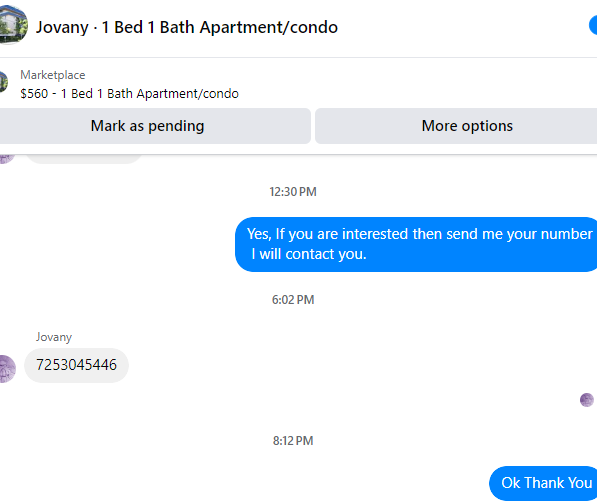The image size is (597, 503).
Task: Click the Marketplace label
Action: pos(53,75)
